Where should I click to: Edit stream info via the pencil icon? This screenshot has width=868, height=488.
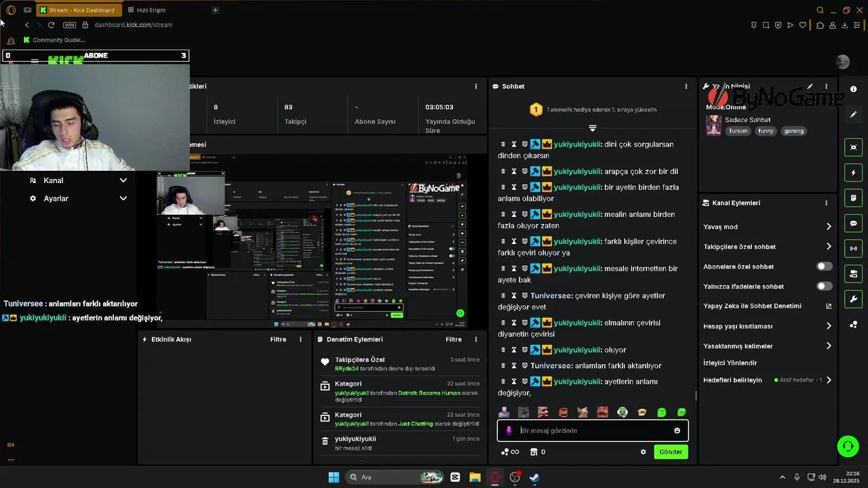tap(810, 86)
